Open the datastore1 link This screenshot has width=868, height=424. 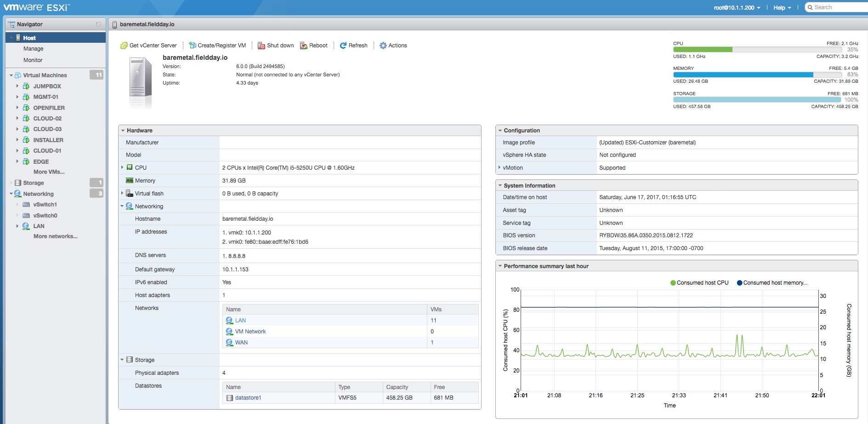(248, 398)
